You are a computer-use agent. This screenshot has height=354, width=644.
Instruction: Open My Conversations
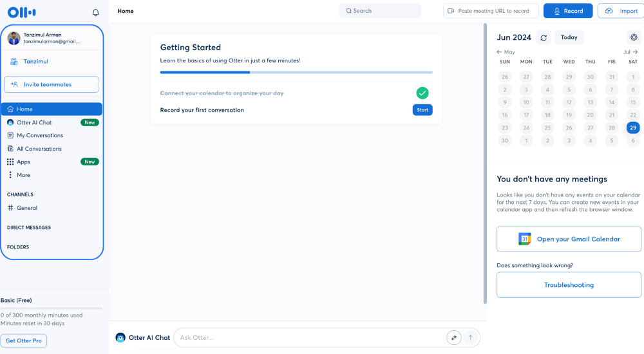(40, 135)
